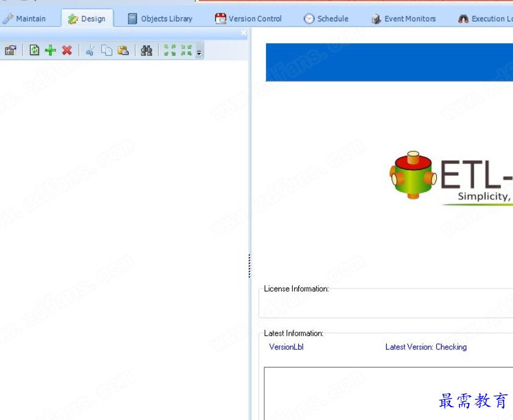Click inside the latest information text box

(x=389, y=394)
